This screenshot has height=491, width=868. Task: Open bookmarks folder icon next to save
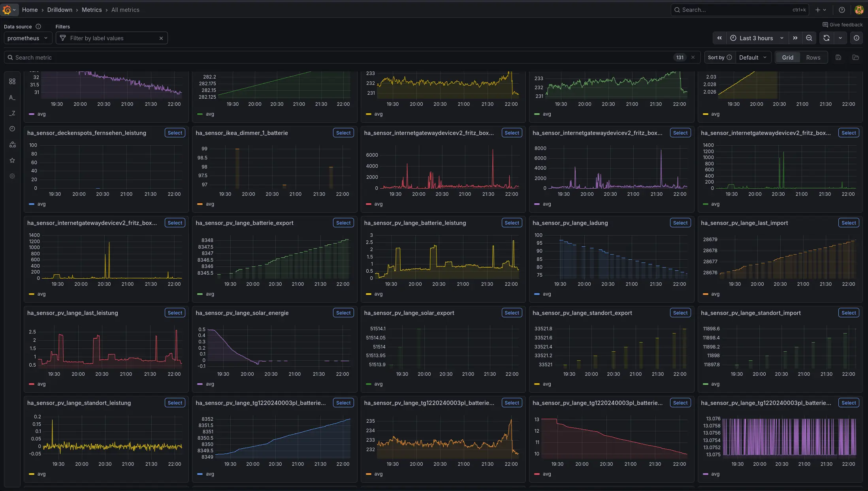pos(855,57)
